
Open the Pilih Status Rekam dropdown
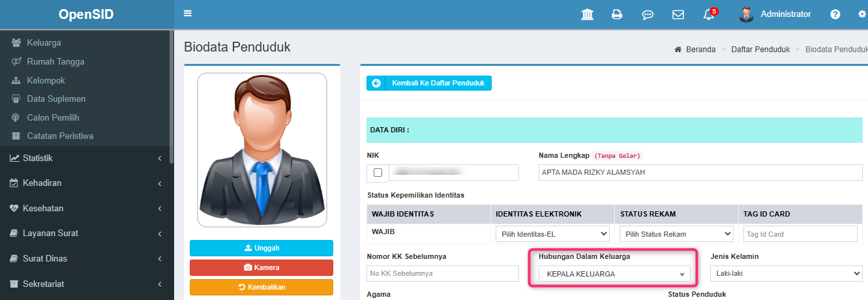pyautogui.click(x=676, y=234)
